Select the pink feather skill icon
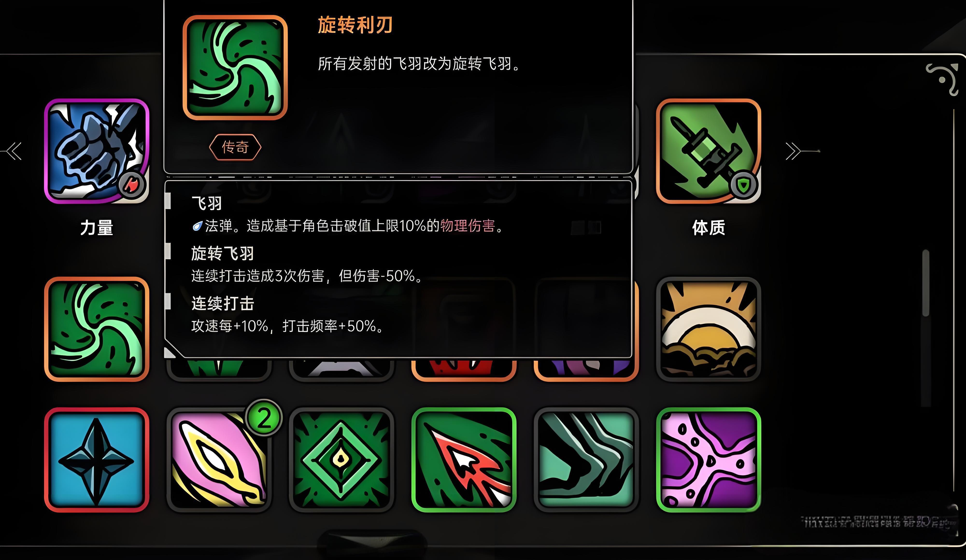 (x=219, y=460)
